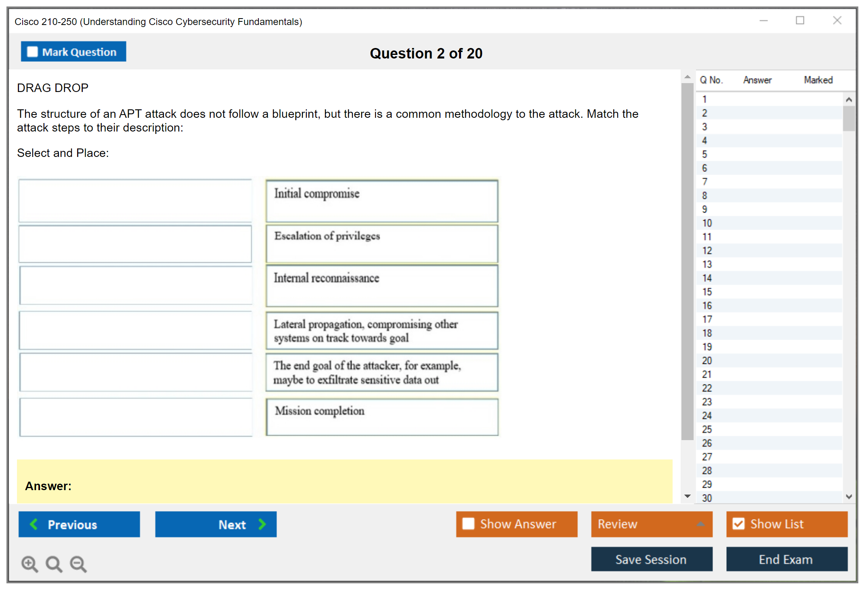Click the zoom in magnifier icon
Viewport: 868px width, 593px height.
pos(29,564)
